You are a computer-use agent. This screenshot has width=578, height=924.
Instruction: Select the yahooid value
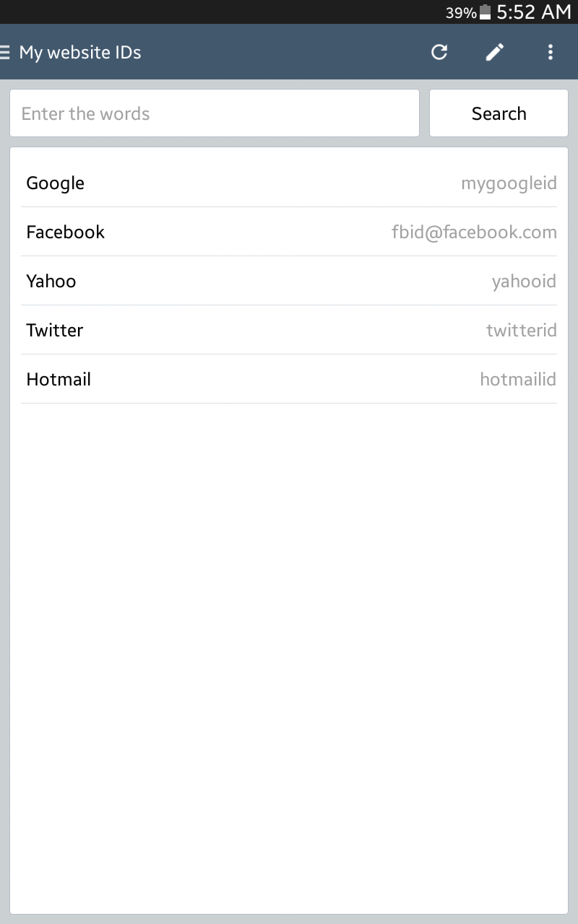point(524,282)
